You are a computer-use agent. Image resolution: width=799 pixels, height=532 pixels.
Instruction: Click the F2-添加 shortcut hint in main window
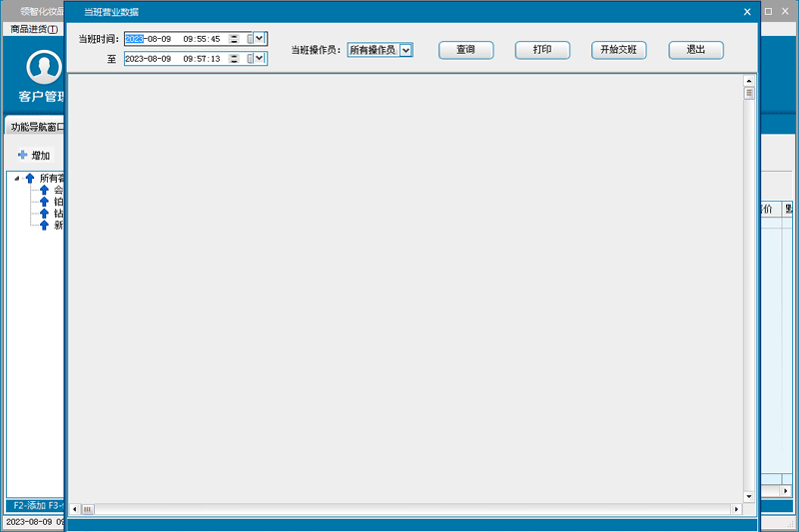(30, 505)
